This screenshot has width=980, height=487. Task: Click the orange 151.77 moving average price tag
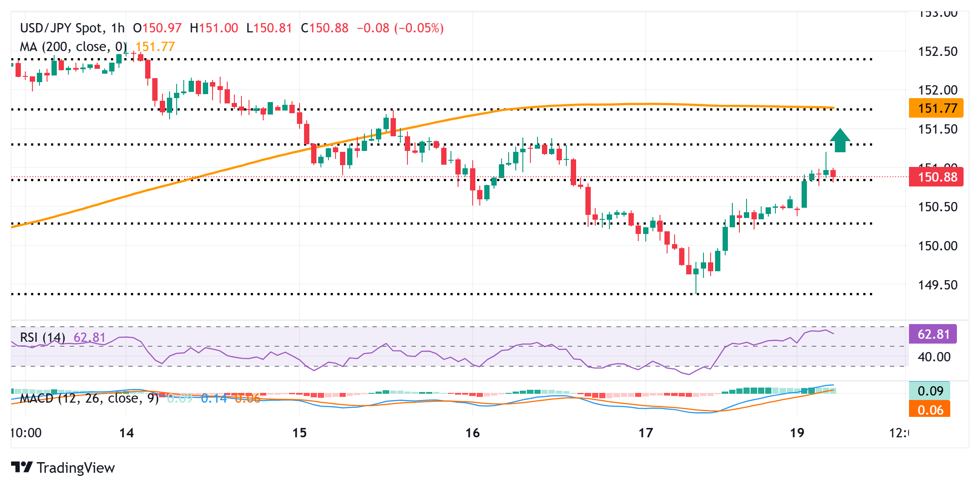[x=936, y=108]
